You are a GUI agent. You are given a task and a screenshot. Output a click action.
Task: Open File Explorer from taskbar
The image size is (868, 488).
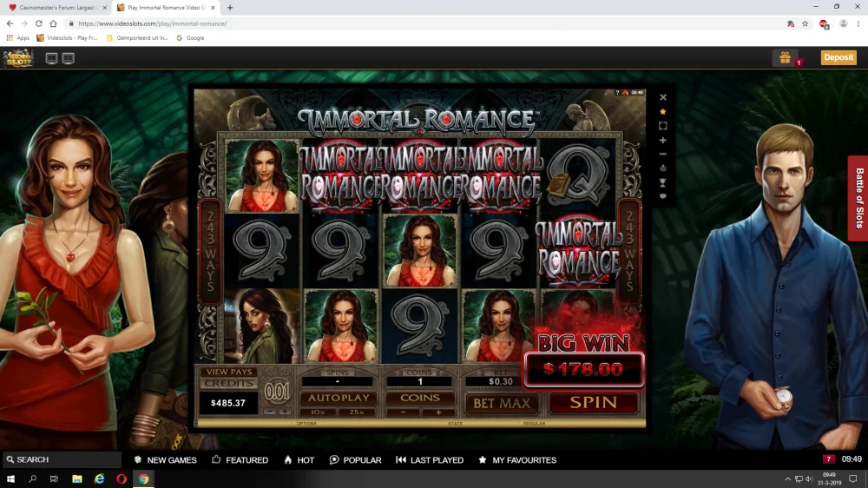77,479
